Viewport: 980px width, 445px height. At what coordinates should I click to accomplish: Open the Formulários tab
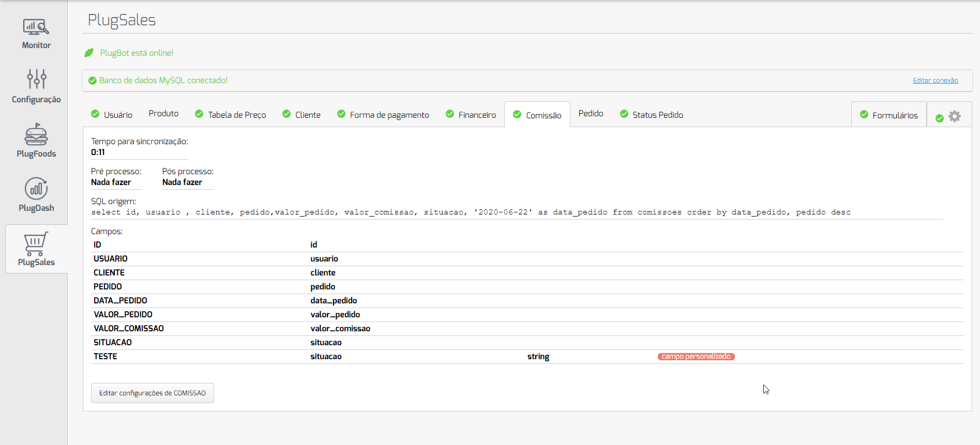(x=889, y=115)
